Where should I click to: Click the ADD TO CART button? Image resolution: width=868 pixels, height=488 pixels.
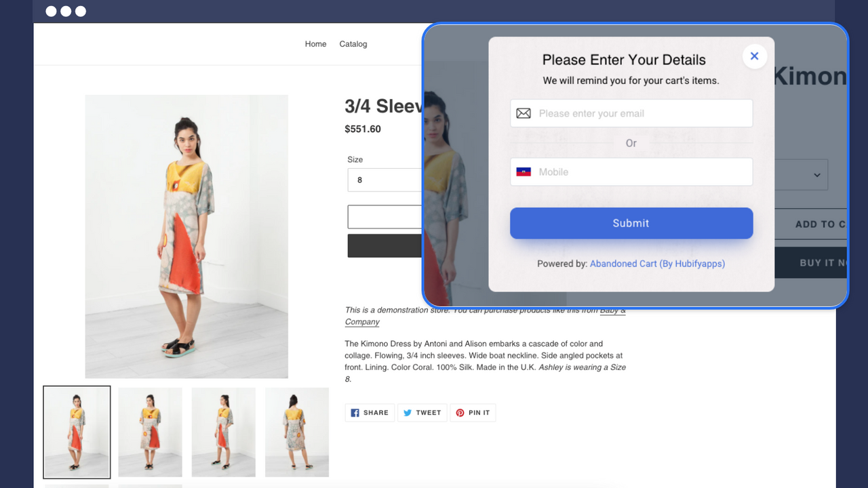coord(825,224)
